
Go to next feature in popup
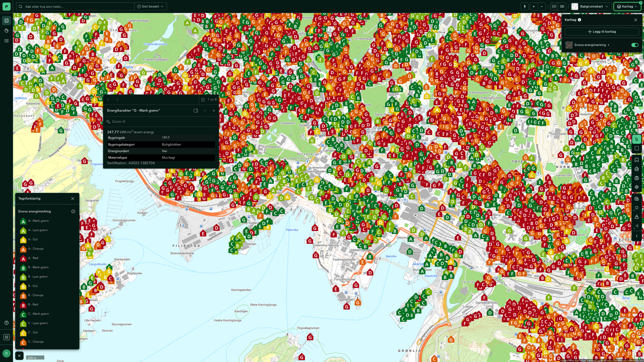pyautogui.click(x=117, y=100)
